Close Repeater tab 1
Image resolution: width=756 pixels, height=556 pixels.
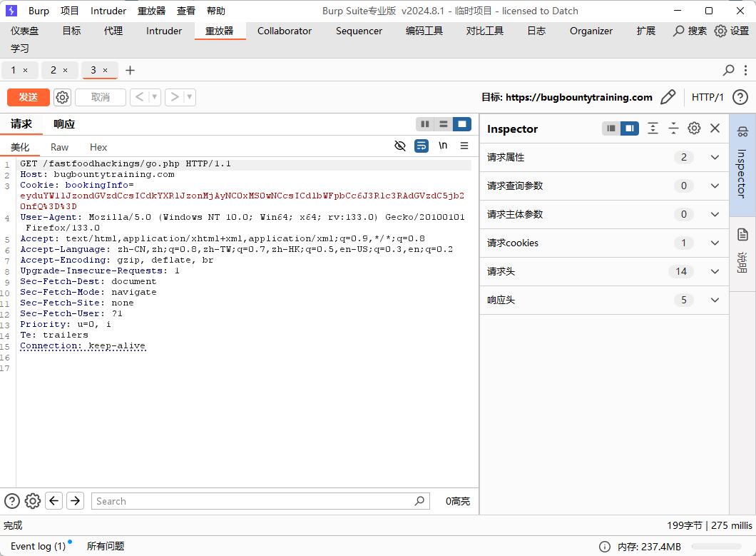[26, 71]
